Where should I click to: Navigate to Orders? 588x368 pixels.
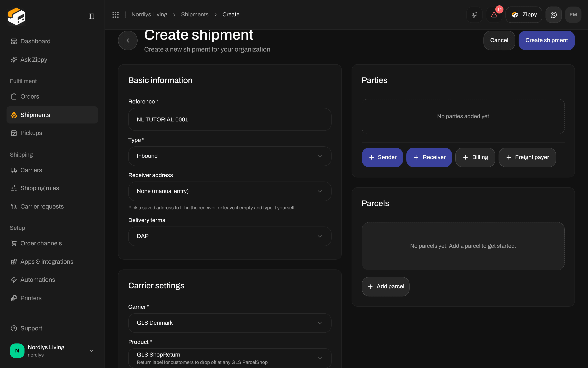tap(52, 96)
